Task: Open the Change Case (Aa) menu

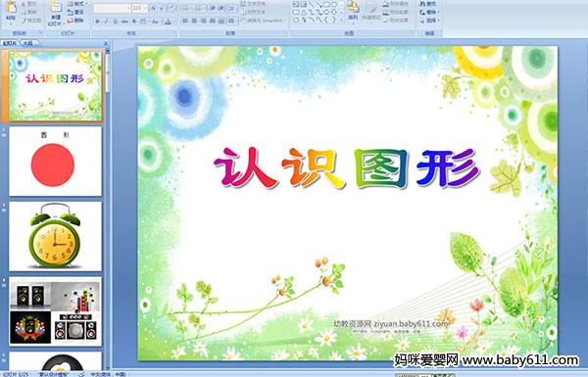Action: (x=155, y=22)
